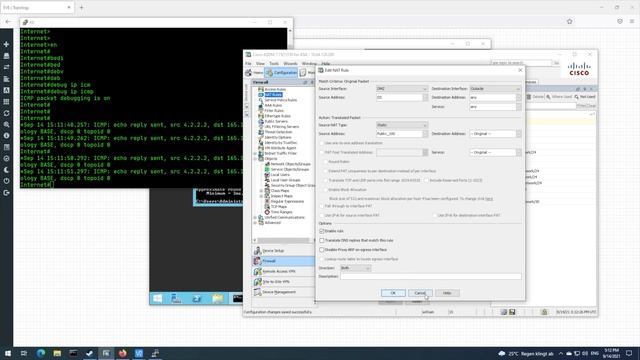The height and width of the screenshot is (360, 640).
Task: Open the Destination Interface dropdown
Action: pos(495,89)
